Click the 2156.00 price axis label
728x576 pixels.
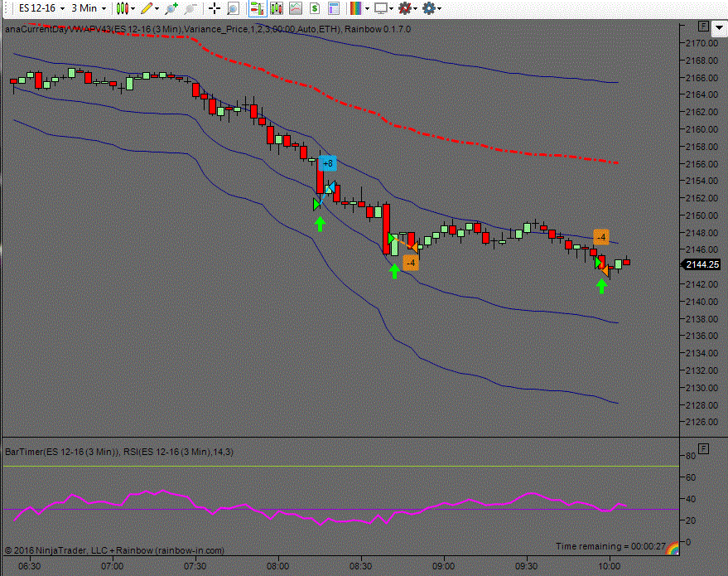701,164
